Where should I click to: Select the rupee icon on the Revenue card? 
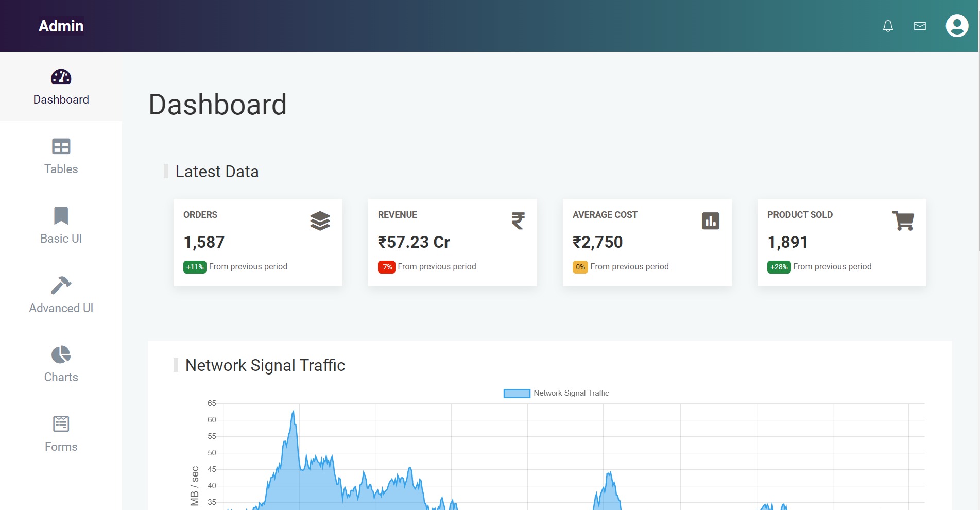[518, 222]
